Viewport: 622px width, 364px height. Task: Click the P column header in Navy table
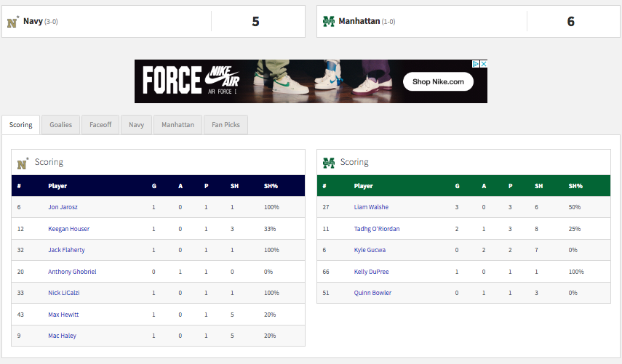(207, 186)
